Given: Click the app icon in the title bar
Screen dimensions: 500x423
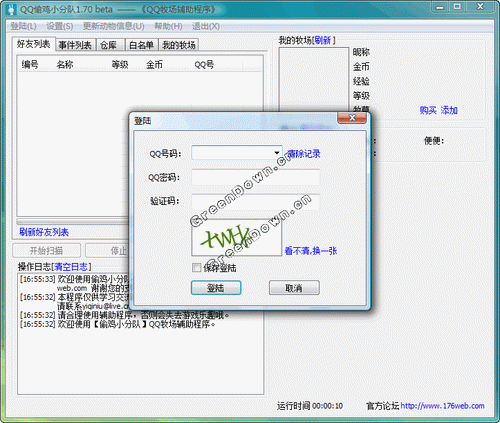Looking at the screenshot, I should tap(11, 9).
